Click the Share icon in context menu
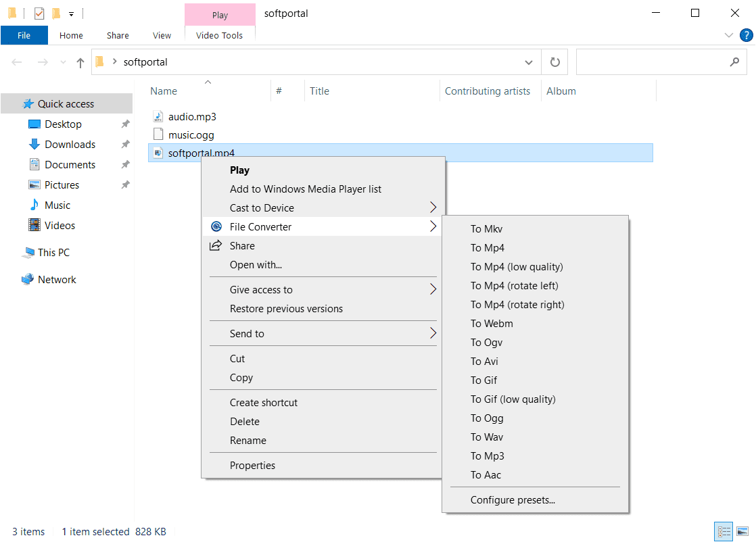Screen dimensions: 756x542 click(216, 246)
